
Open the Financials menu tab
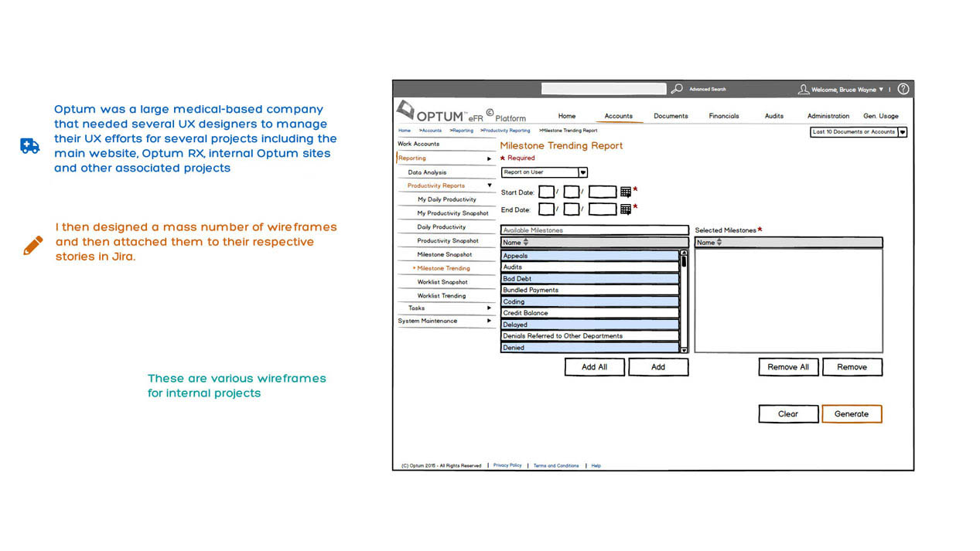(723, 116)
